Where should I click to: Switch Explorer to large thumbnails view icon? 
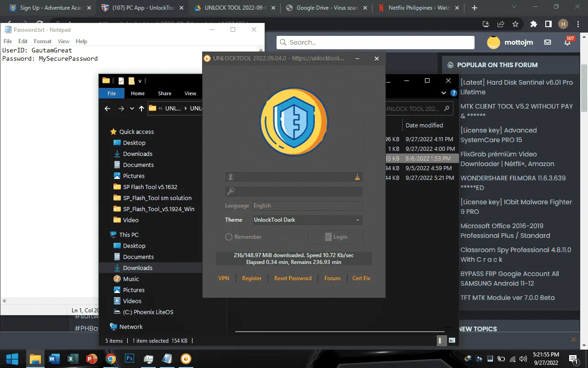[452, 340]
